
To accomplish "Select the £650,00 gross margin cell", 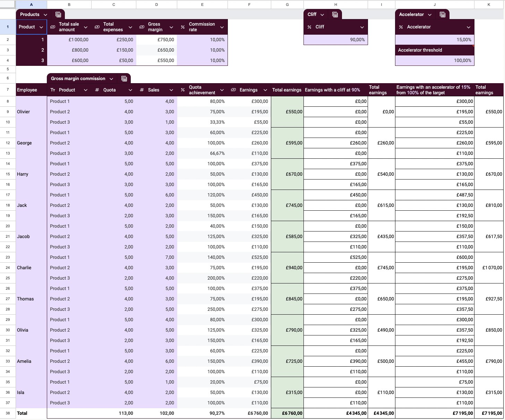I will pos(156,50).
